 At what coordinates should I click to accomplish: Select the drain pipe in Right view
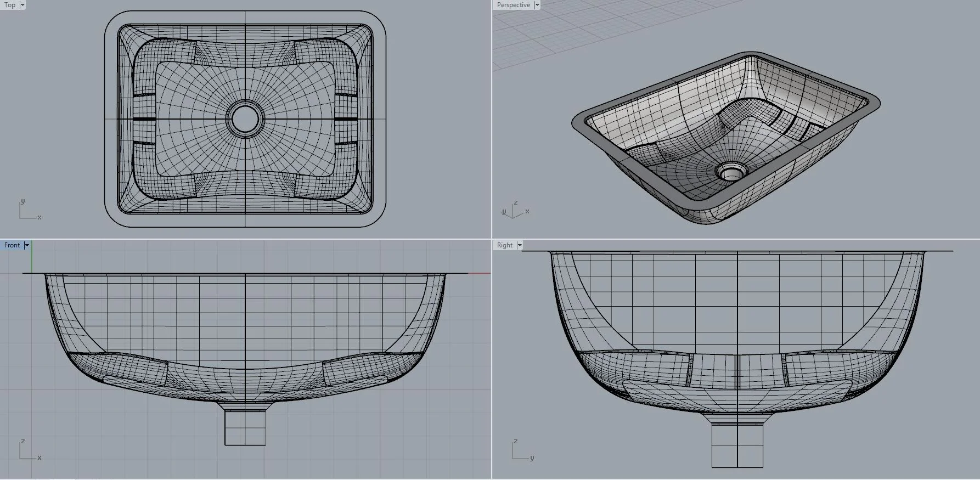tap(737, 445)
